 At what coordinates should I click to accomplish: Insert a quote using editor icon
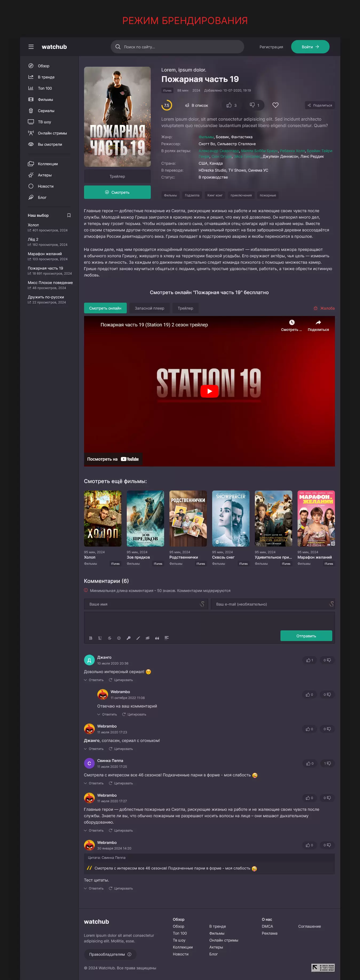pyautogui.click(x=157, y=638)
